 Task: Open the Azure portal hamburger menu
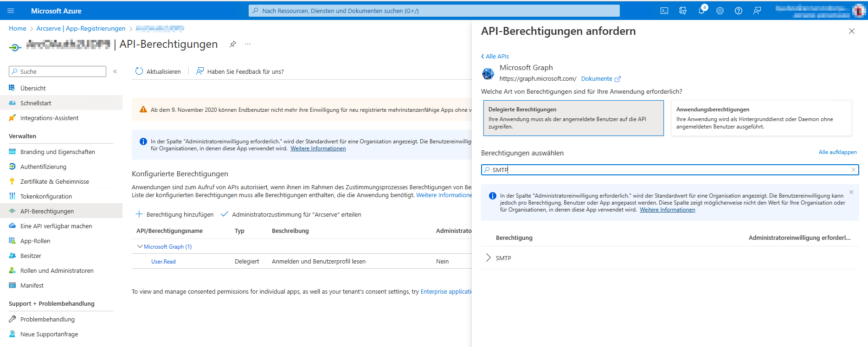pyautogui.click(x=11, y=11)
